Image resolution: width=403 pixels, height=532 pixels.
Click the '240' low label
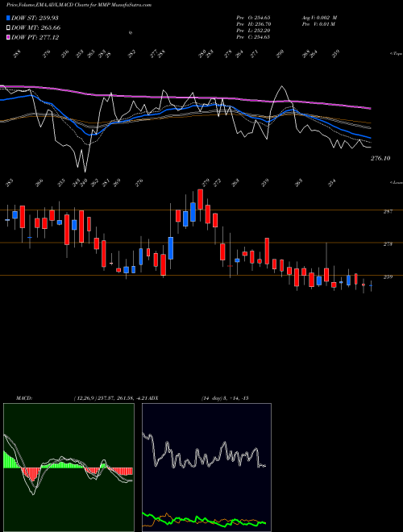84,182
